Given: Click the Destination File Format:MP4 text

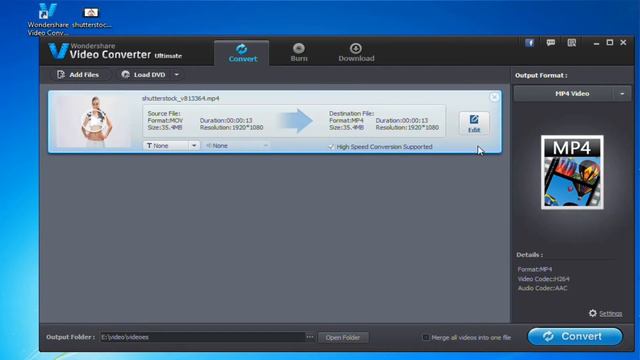Looking at the screenshot, I should [x=346, y=120].
